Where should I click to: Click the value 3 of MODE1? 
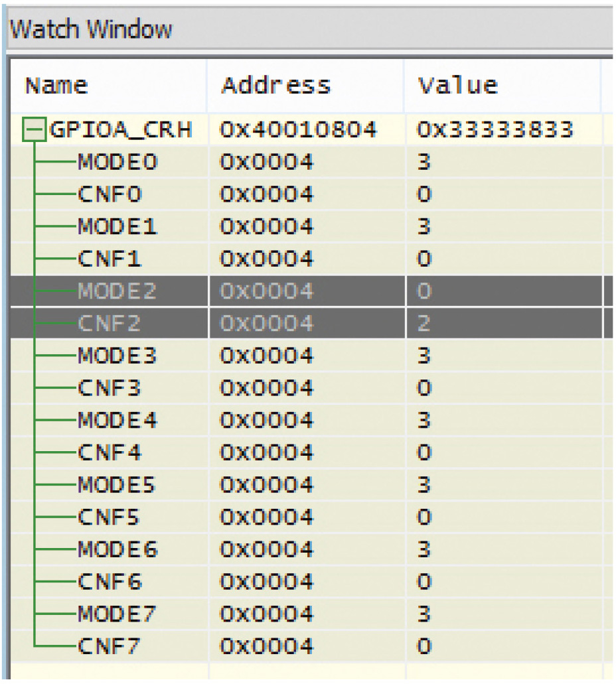pyautogui.click(x=424, y=226)
